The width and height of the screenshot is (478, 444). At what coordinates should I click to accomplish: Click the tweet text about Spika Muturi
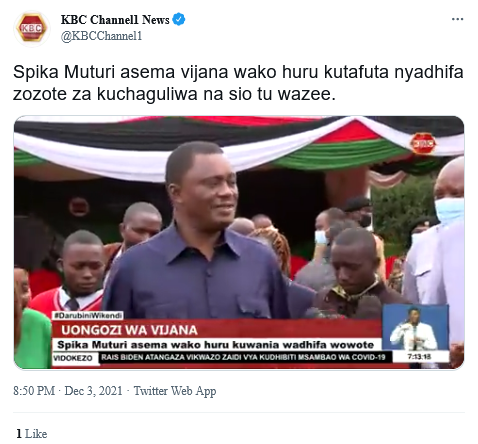click(x=238, y=83)
